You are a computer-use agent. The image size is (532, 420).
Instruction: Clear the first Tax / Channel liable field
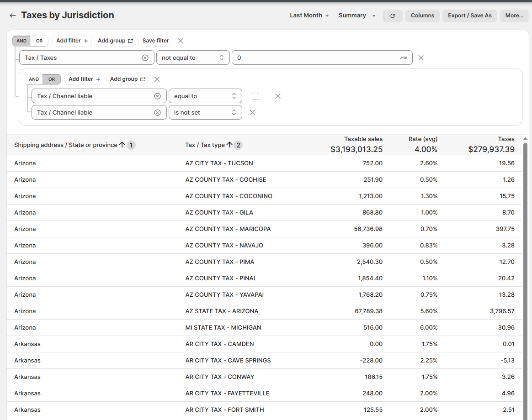pos(157,96)
